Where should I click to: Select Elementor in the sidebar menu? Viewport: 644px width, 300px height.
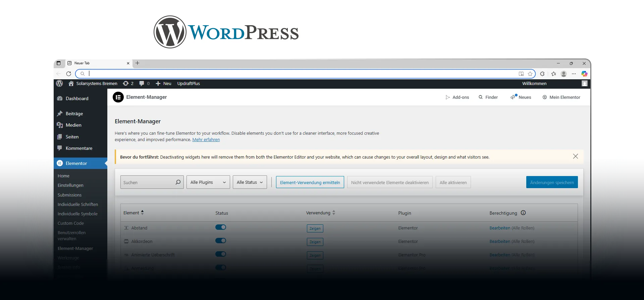[x=80, y=163]
